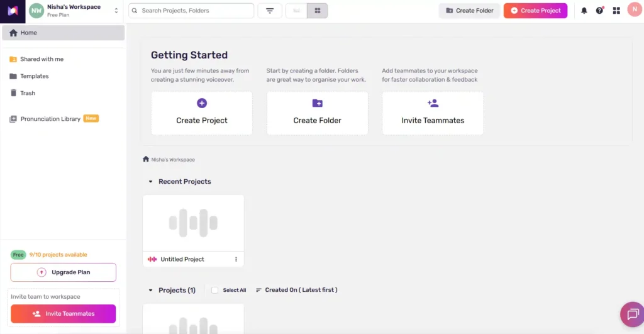This screenshot has height=334, width=644.
Task: Click the gradient Invite Teammates button
Action: [x=64, y=314]
